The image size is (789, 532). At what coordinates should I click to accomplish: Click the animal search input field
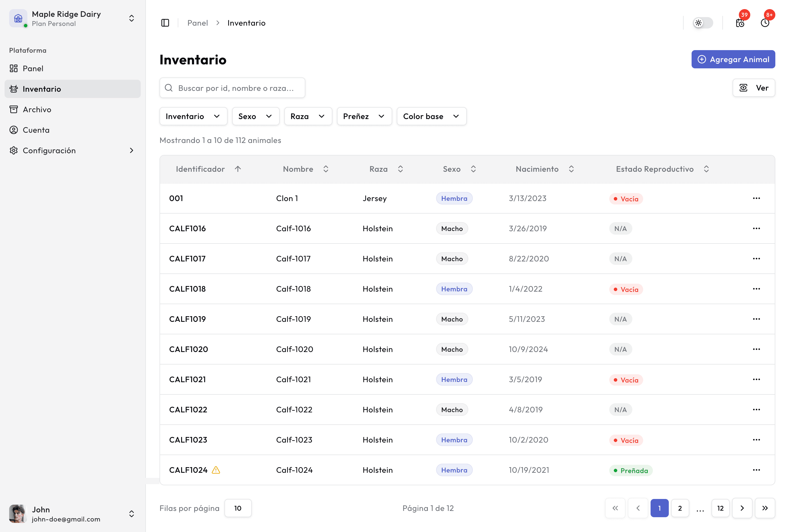click(x=232, y=88)
